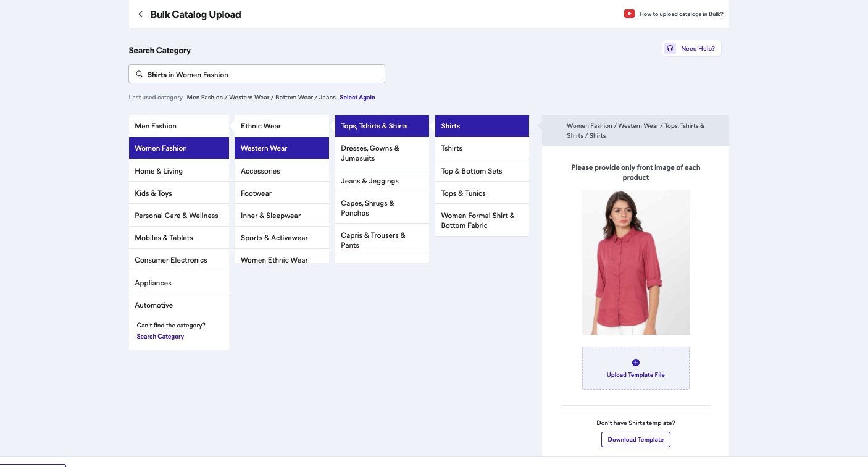Select Consumer Electronics category
Viewport: 868px width, 467px height.
(x=179, y=260)
